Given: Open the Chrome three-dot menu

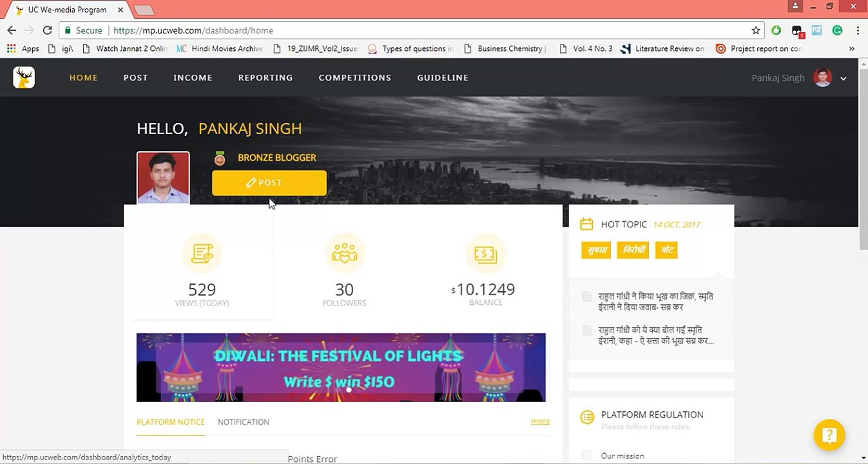Looking at the screenshot, I should (x=858, y=30).
